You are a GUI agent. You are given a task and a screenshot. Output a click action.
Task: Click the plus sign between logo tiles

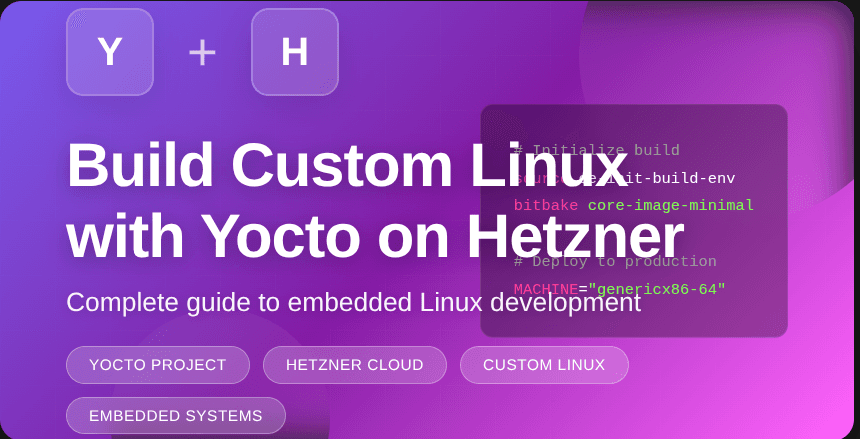click(202, 53)
